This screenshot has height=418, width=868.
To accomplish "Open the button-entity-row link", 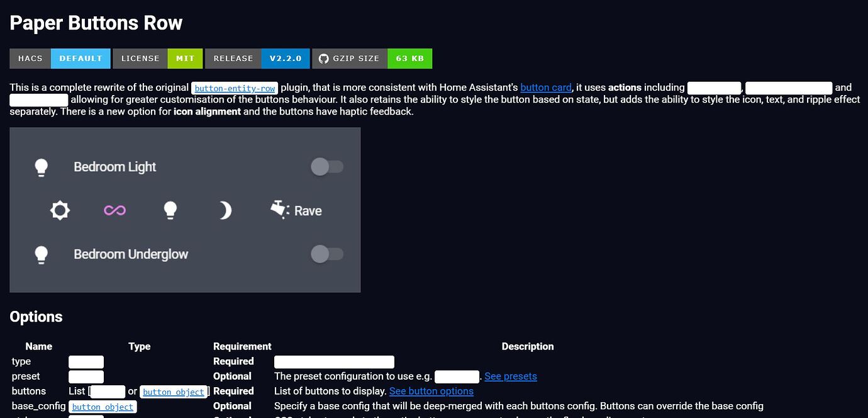I will click(x=235, y=88).
